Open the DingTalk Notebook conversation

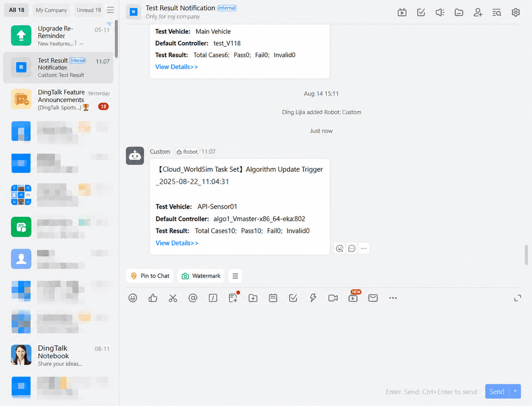[58, 355]
